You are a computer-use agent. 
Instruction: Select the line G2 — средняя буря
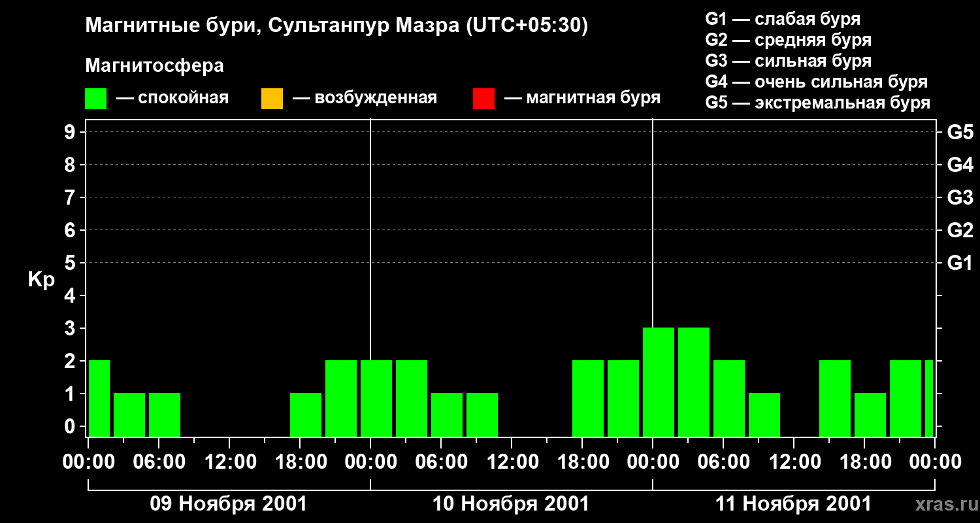789,40
